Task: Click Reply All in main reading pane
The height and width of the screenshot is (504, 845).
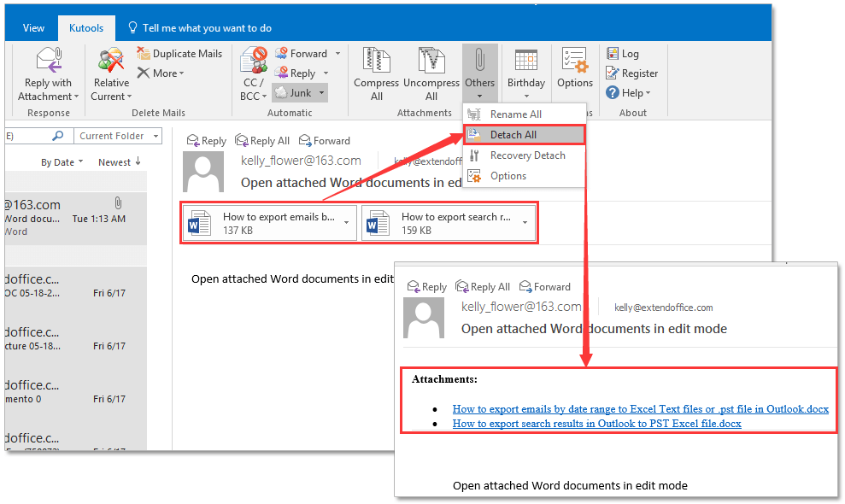Action: click(262, 141)
